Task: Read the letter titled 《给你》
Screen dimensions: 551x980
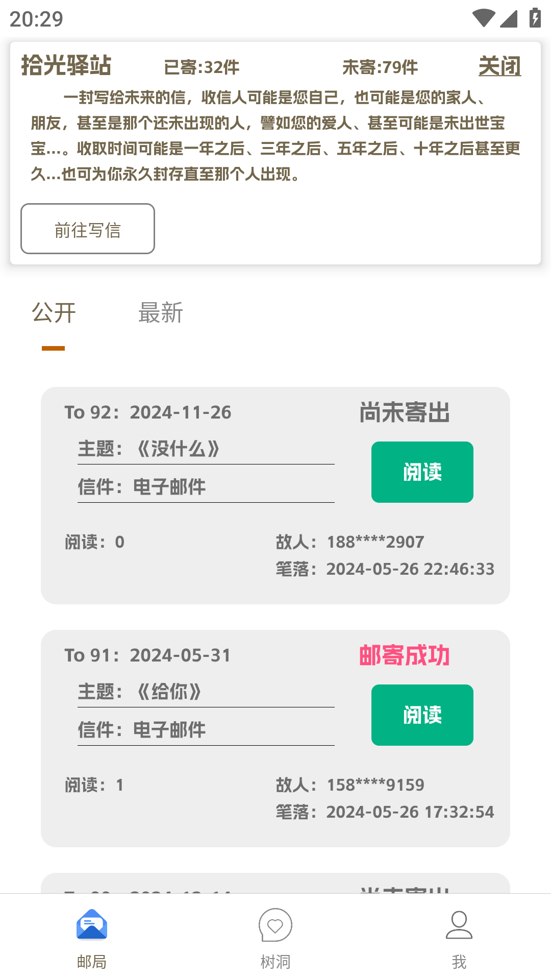Action: click(x=422, y=715)
